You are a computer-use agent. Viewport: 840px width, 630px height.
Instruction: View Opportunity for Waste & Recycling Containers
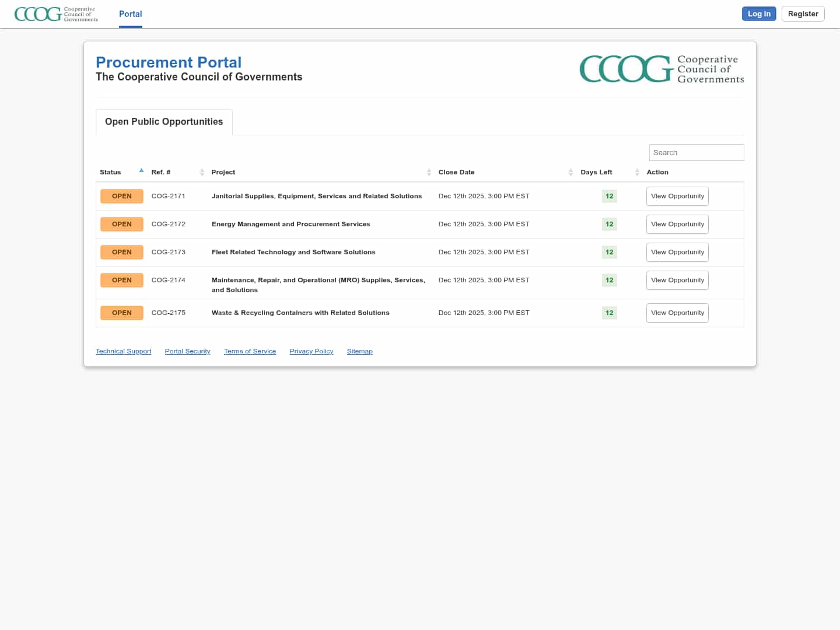[677, 313]
